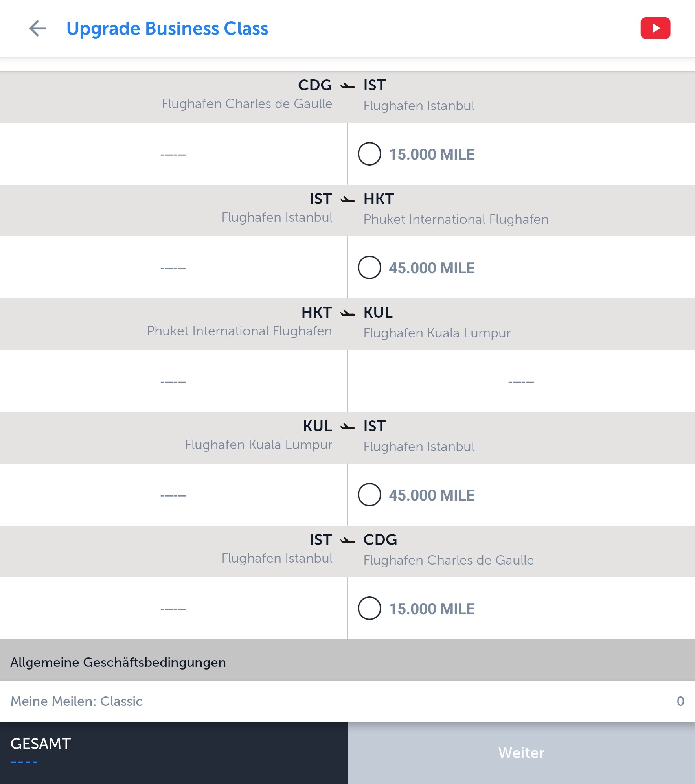The height and width of the screenshot is (784, 695).
Task: Click the plane icon between IST and HKT
Action: pos(347,199)
